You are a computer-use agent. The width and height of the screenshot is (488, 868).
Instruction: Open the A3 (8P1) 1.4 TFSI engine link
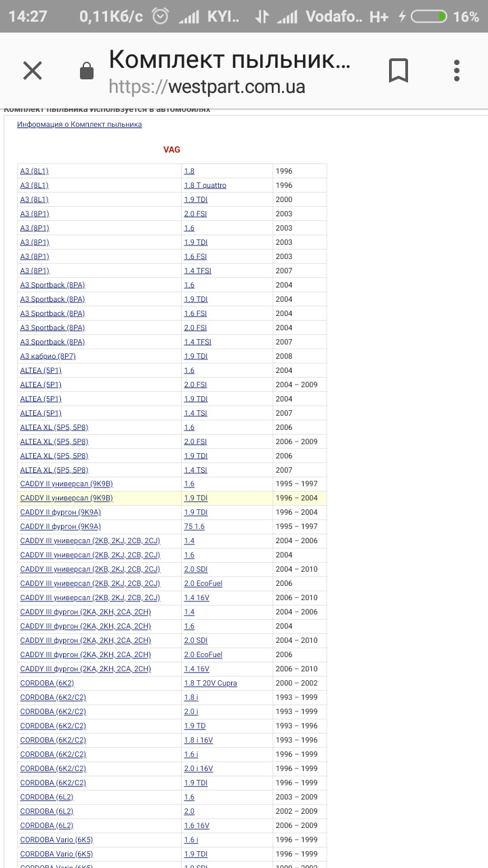tap(197, 271)
